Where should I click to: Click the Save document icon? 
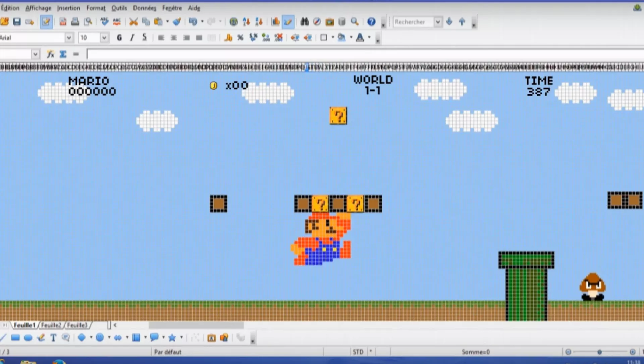coord(17,22)
